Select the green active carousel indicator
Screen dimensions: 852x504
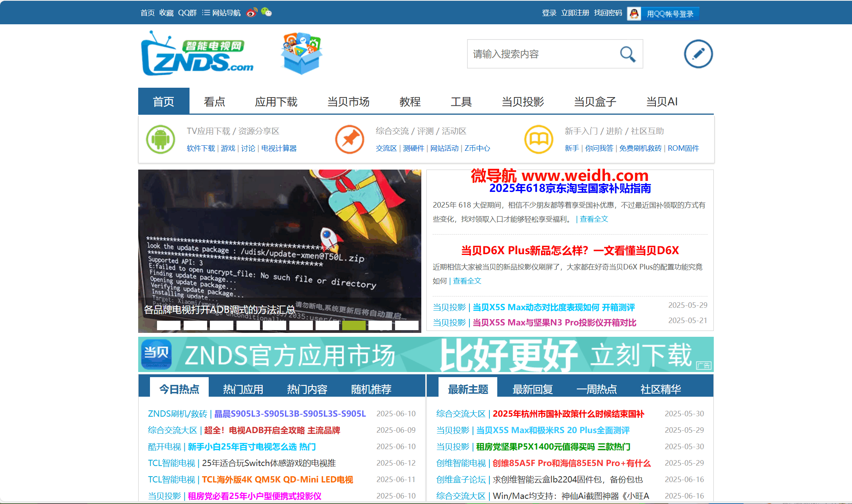pyautogui.click(x=354, y=325)
